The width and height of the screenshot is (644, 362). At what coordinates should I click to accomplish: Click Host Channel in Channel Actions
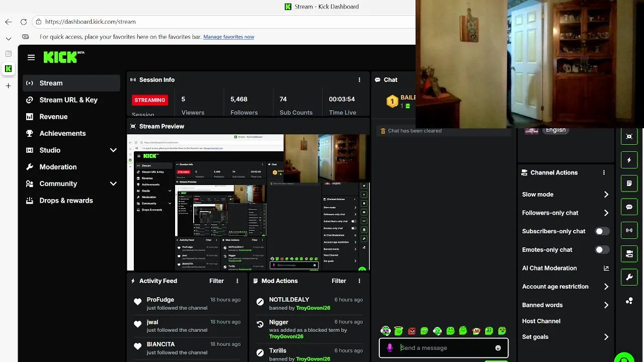click(541, 321)
